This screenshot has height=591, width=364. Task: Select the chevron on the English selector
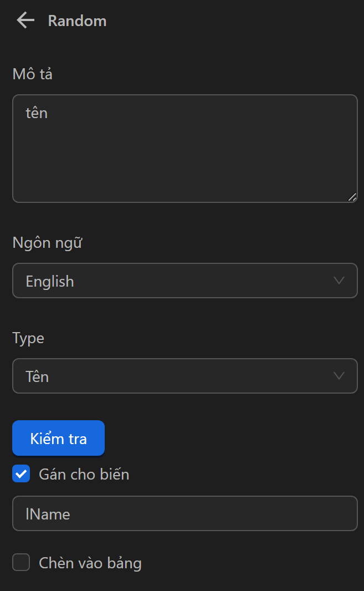[x=339, y=281]
